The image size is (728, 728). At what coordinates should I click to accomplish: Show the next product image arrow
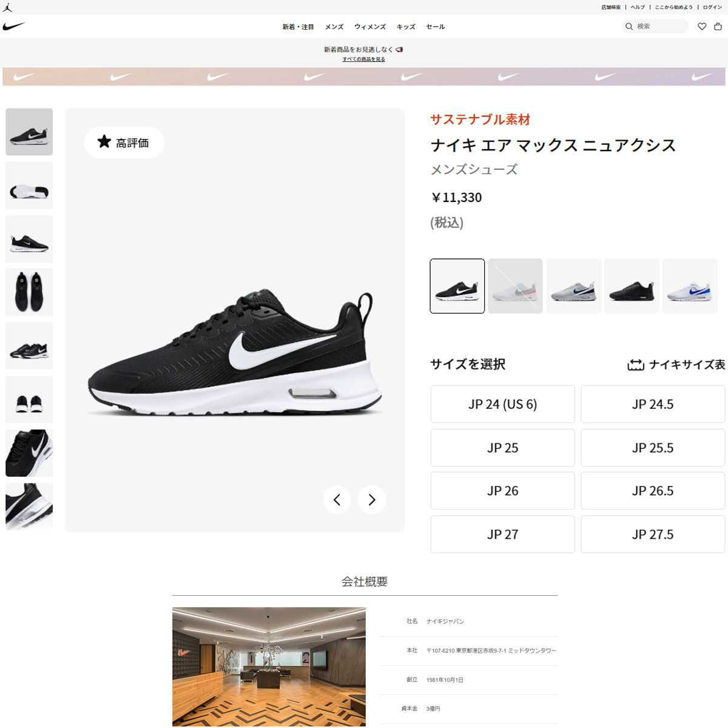(x=372, y=500)
